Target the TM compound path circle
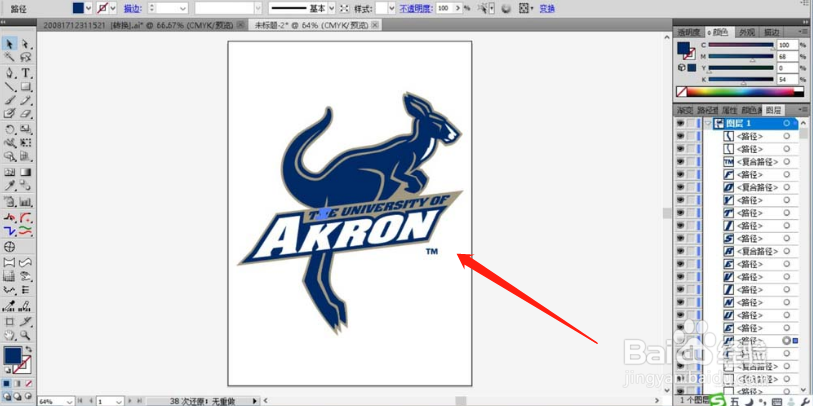 (787, 162)
